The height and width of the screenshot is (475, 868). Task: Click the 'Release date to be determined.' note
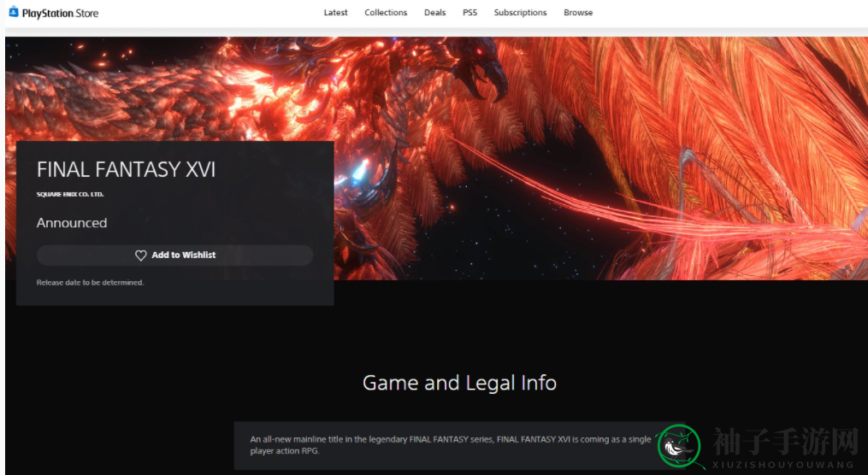[91, 282]
